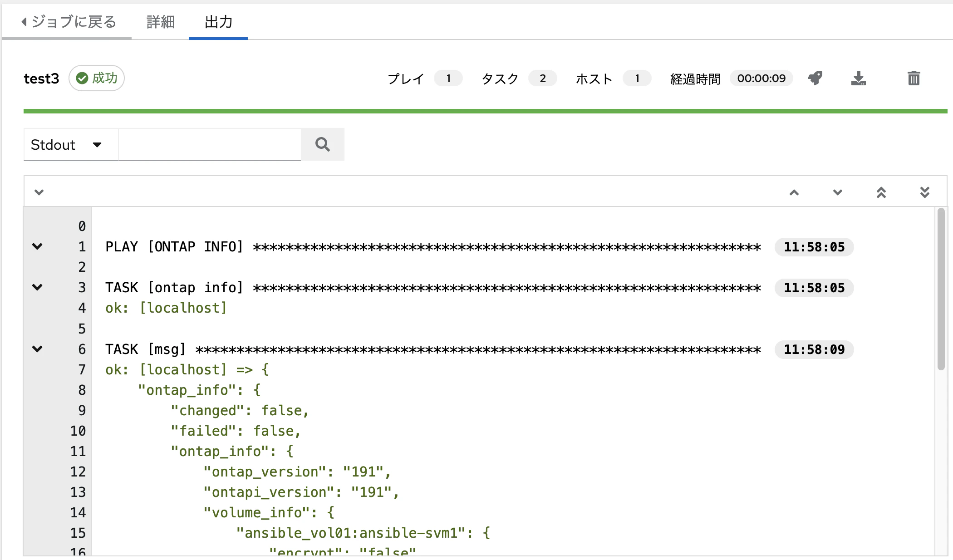This screenshot has height=560, width=953.
Task: Jump to first output with the double up chevron
Action: (x=881, y=192)
